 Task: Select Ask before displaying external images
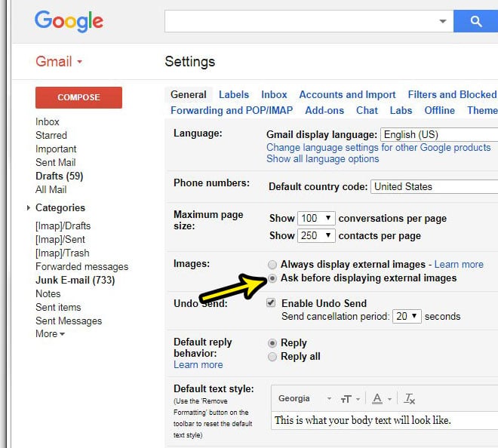(272, 278)
